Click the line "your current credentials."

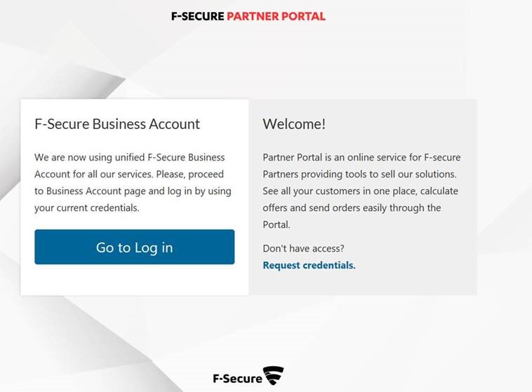point(87,208)
